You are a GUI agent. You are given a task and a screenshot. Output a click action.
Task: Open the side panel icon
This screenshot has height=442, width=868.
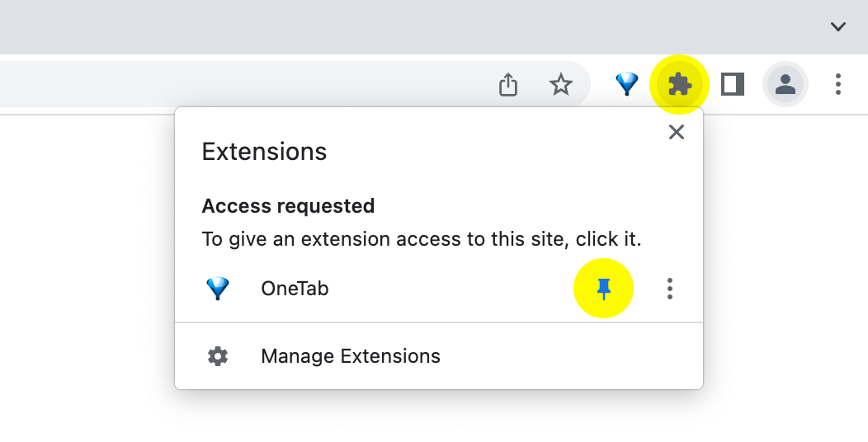click(733, 84)
